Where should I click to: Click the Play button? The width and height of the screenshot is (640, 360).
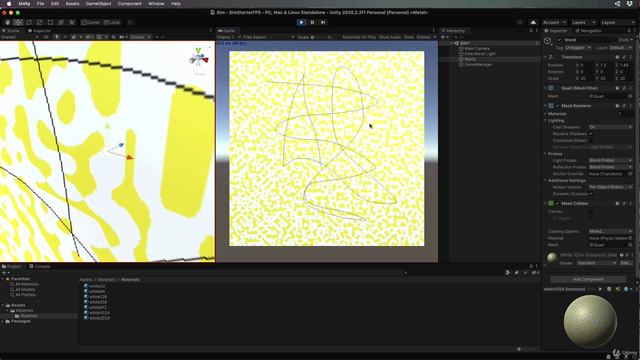click(301, 22)
